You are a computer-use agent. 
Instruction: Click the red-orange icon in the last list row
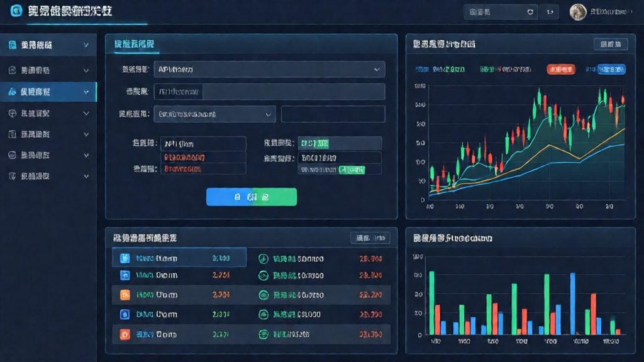point(125,333)
